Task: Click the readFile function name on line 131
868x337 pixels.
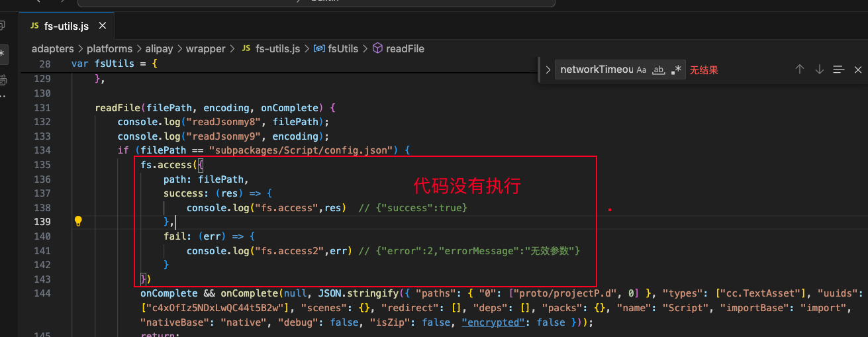Action: (x=117, y=108)
